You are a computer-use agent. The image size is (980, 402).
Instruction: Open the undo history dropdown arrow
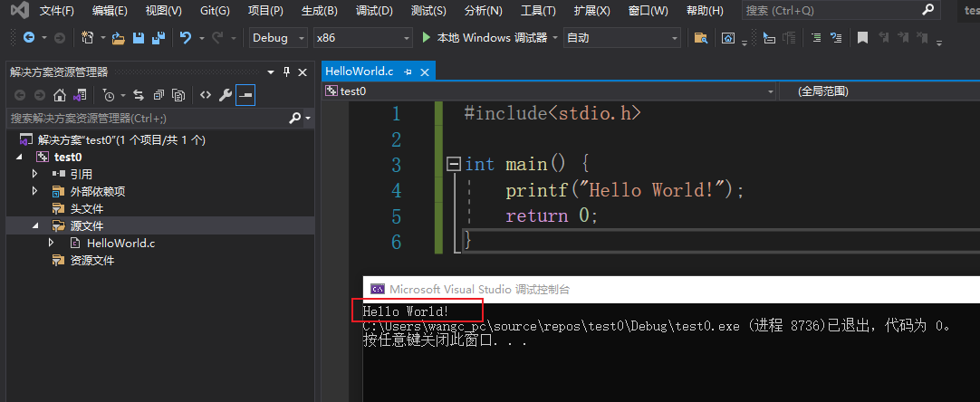202,38
